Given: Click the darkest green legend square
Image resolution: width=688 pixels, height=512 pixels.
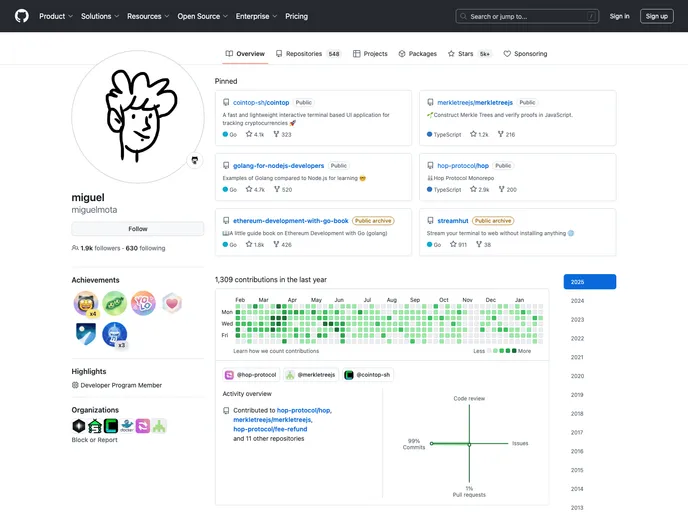Looking at the screenshot, I should (x=514, y=351).
